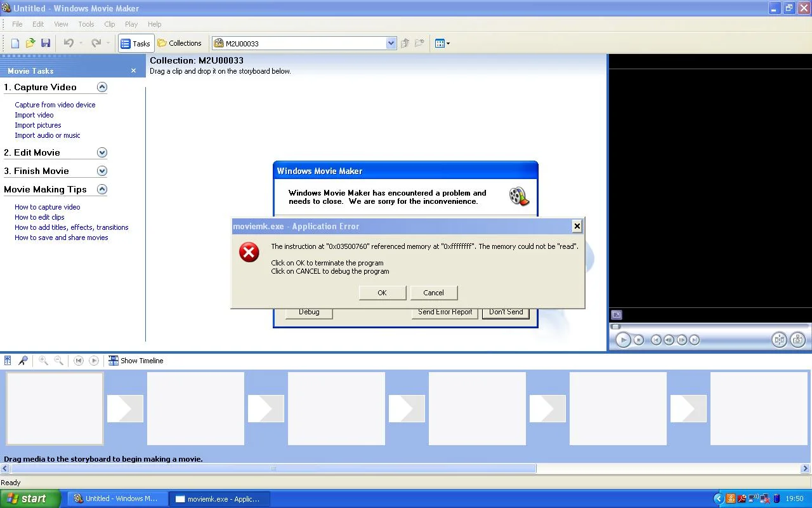
Task: Click the Debug button
Action: pos(309,312)
